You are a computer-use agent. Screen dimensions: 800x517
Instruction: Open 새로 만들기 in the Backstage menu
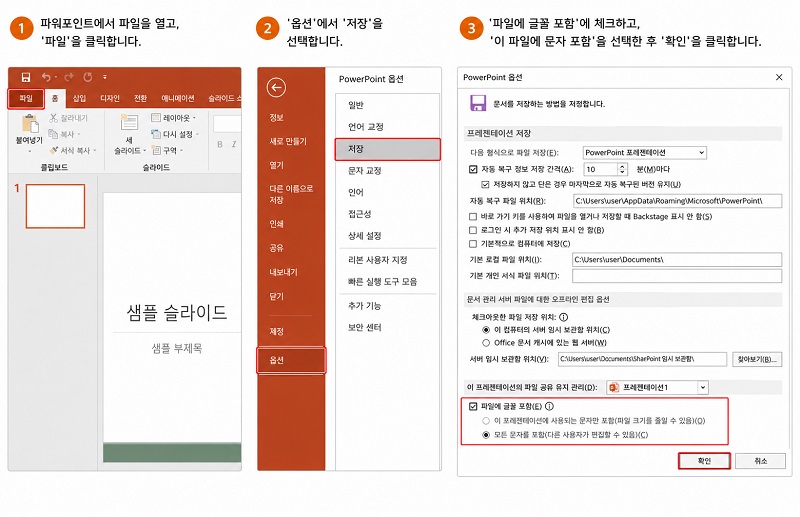288,141
